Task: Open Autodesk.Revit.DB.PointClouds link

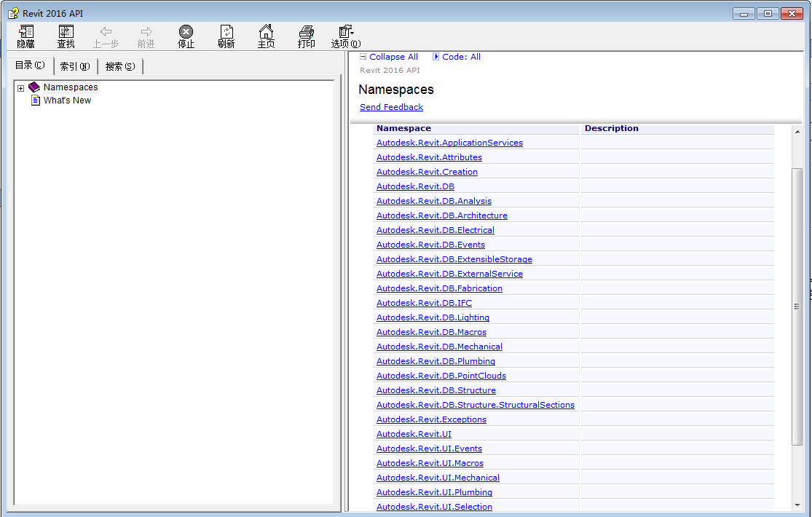Action: (441, 376)
